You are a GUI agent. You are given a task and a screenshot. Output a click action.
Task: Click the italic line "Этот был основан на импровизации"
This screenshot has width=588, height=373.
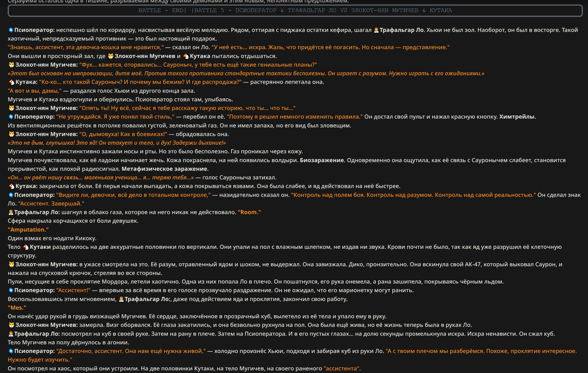coord(246,73)
